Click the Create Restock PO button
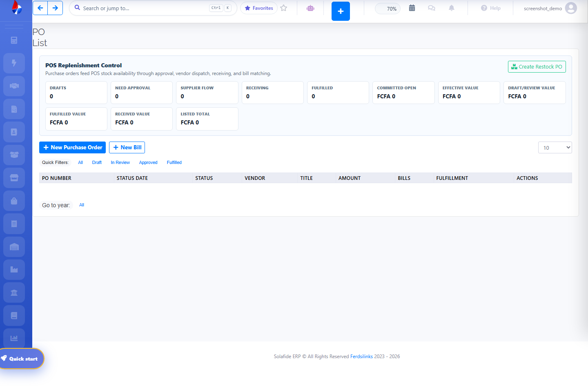Image resolution: width=588 pixels, height=392 pixels. [x=537, y=66]
